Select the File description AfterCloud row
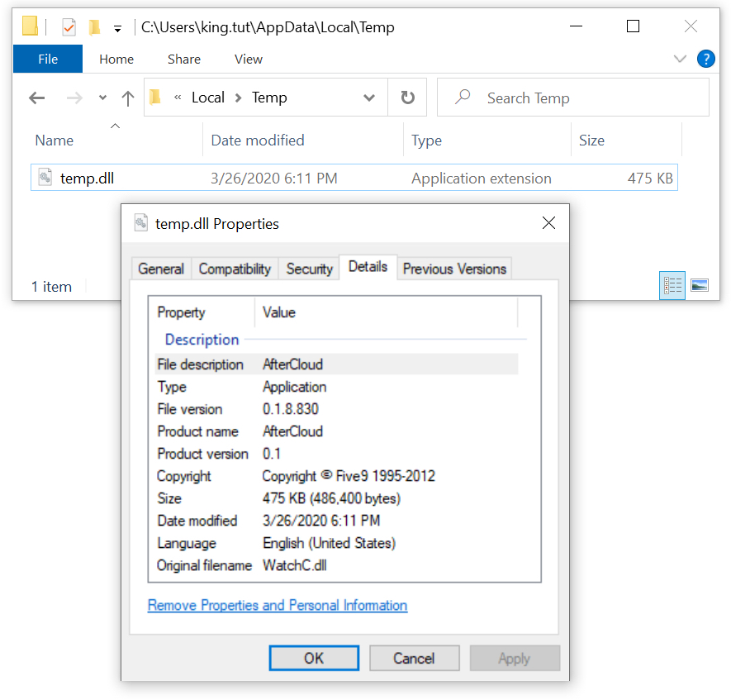The height and width of the screenshot is (700, 731). coord(336,364)
